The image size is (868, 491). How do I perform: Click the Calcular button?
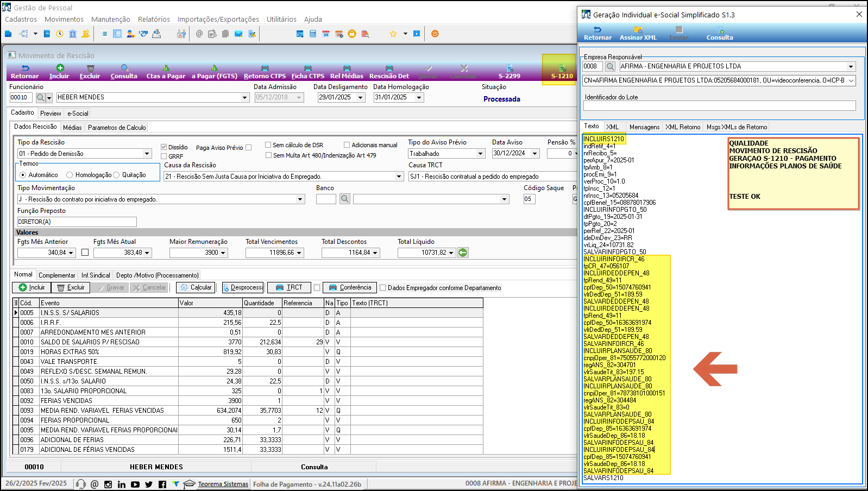pos(196,287)
